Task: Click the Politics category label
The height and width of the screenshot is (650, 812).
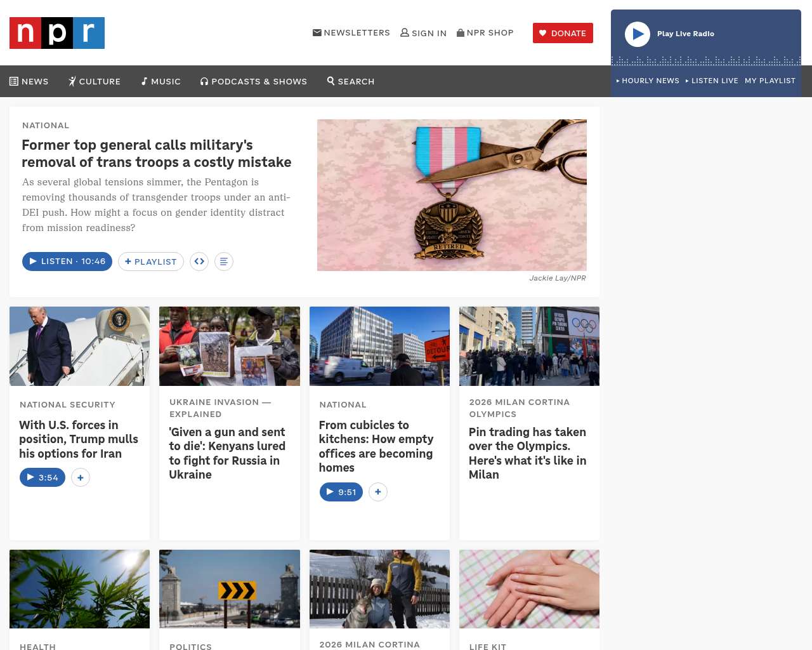Action: pos(190,646)
